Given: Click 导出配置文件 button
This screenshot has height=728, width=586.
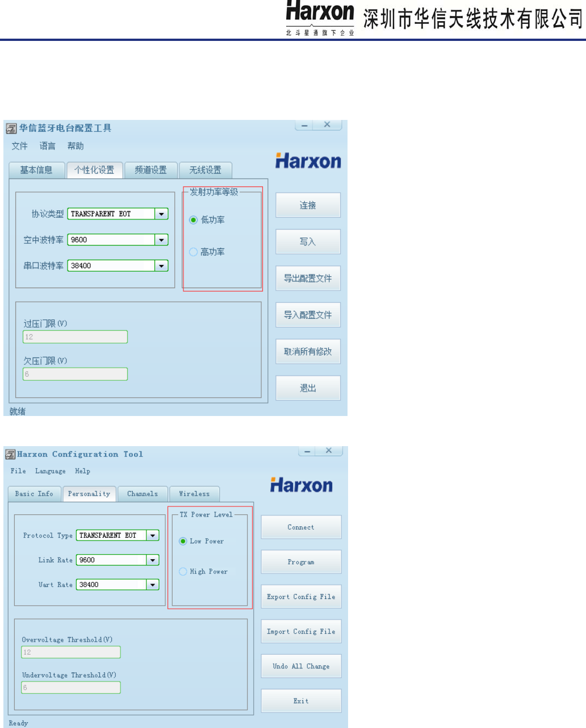Looking at the screenshot, I should click(308, 278).
